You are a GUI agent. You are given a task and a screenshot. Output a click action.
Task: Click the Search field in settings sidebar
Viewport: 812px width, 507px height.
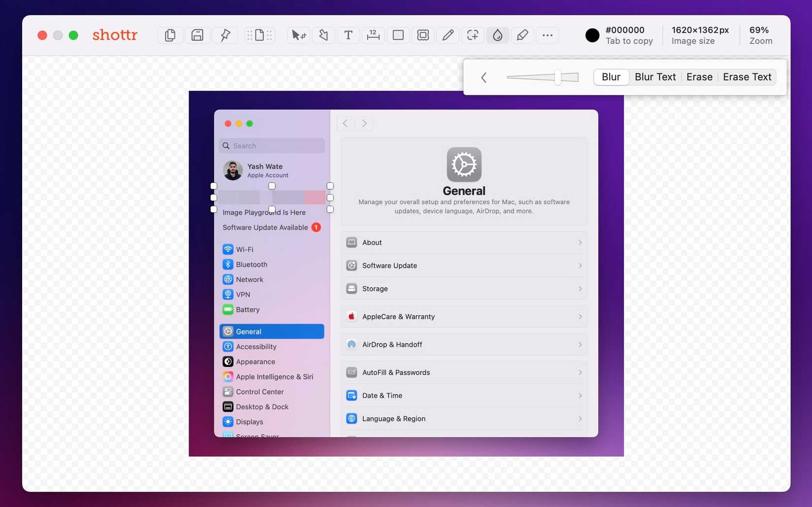pyautogui.click(x=271, y=146)
